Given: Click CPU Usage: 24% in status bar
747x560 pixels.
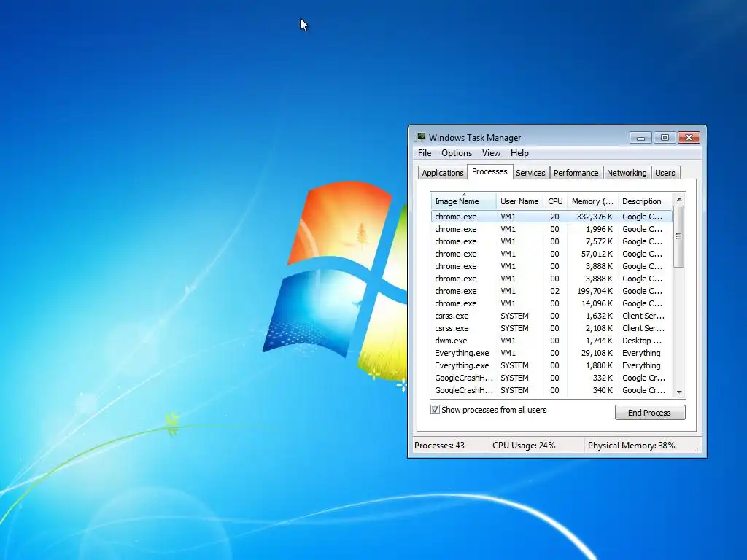Looking at the screenshot, I should (524, 446).
